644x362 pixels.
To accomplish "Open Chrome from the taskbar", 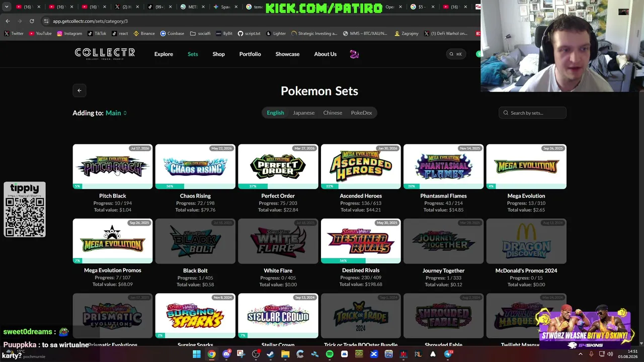I will click(211, 354).
